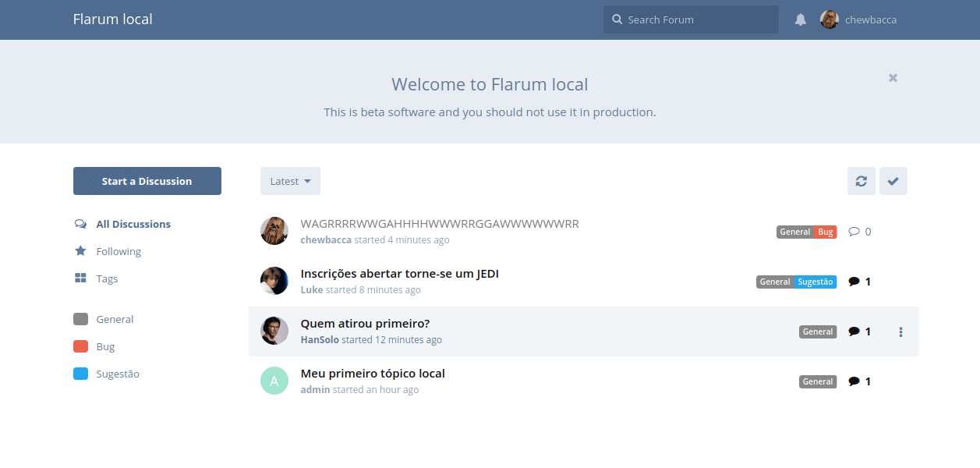
Task: Click the search magnifier icon
Action: [x=617, y=19]
